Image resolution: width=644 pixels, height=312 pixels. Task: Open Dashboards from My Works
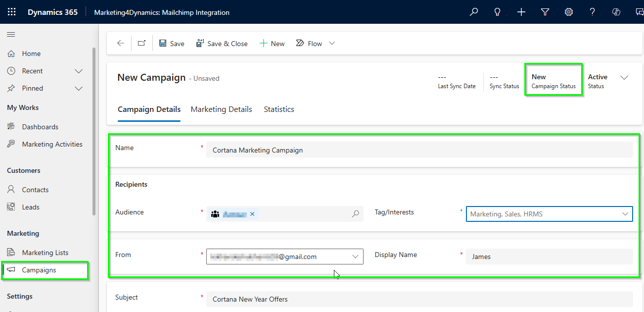click(39, 126)
